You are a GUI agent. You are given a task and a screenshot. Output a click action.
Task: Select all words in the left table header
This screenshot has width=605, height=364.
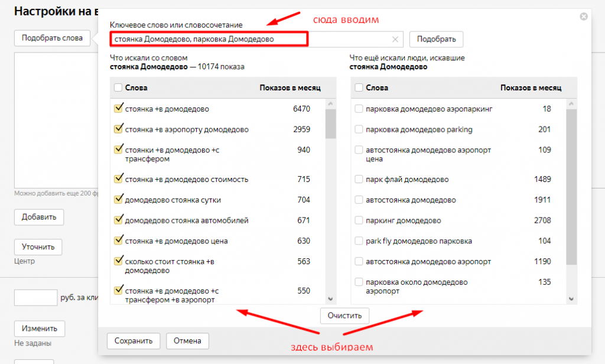[118, 87]
